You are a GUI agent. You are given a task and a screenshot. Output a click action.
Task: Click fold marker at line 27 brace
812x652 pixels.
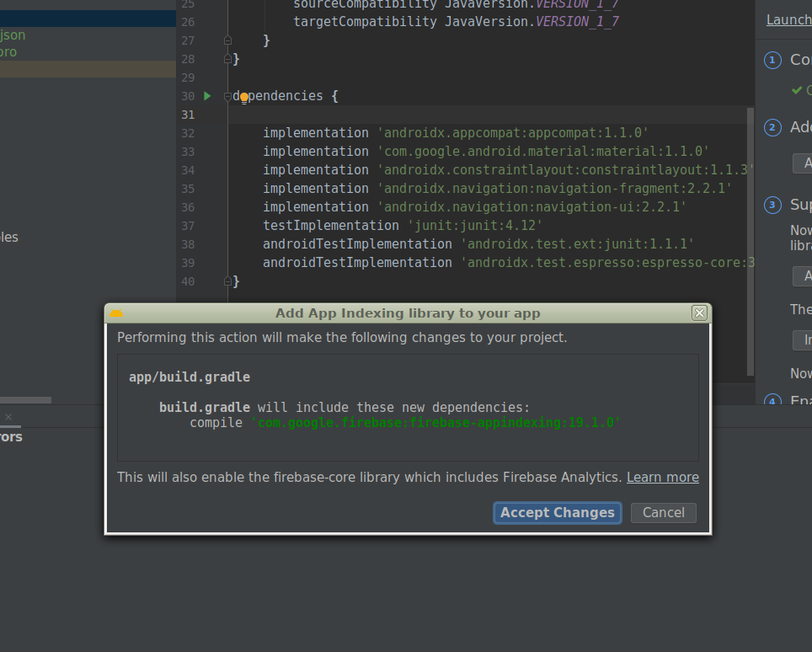point(227,40)
